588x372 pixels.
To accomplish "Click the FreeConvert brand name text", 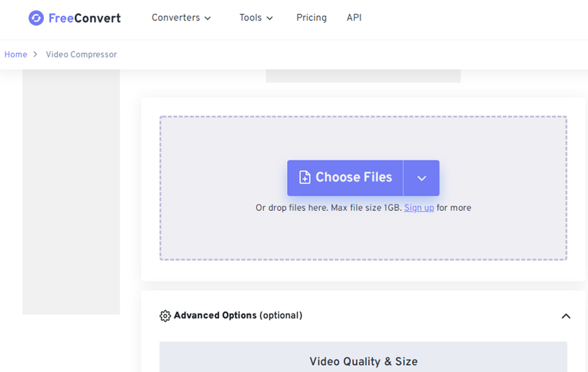I will click(85, 18).
